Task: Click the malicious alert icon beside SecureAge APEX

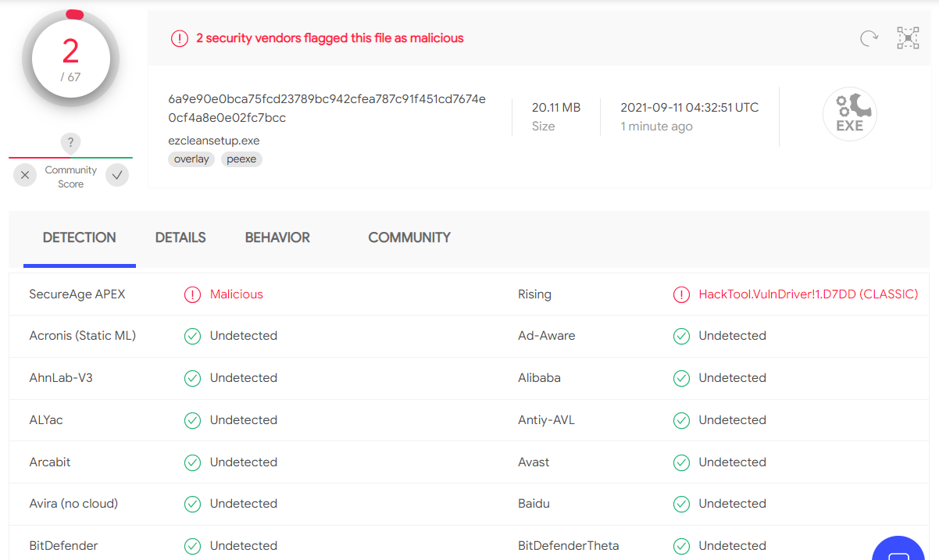Action: point(192,294)
